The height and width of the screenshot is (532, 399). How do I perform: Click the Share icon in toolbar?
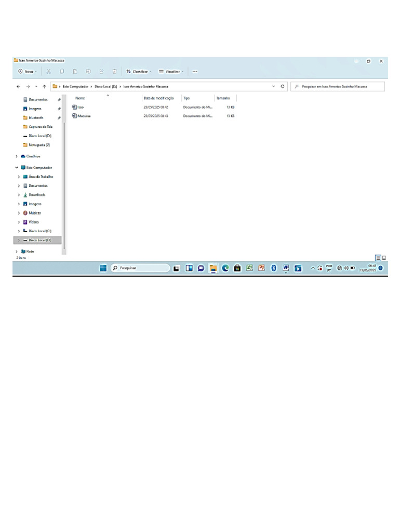(x=101, y=72)
